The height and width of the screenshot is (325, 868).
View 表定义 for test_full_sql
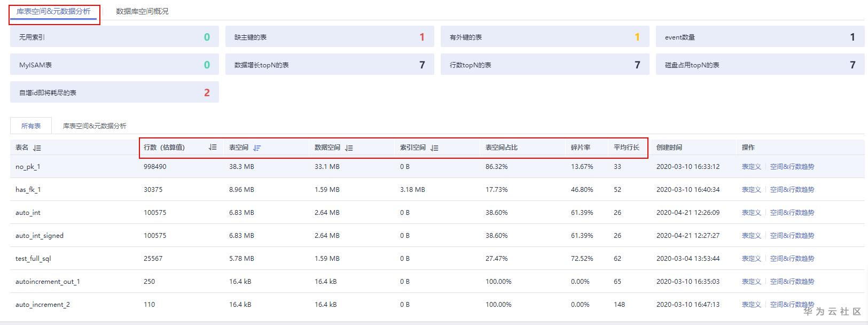click(x=751, y=259)
